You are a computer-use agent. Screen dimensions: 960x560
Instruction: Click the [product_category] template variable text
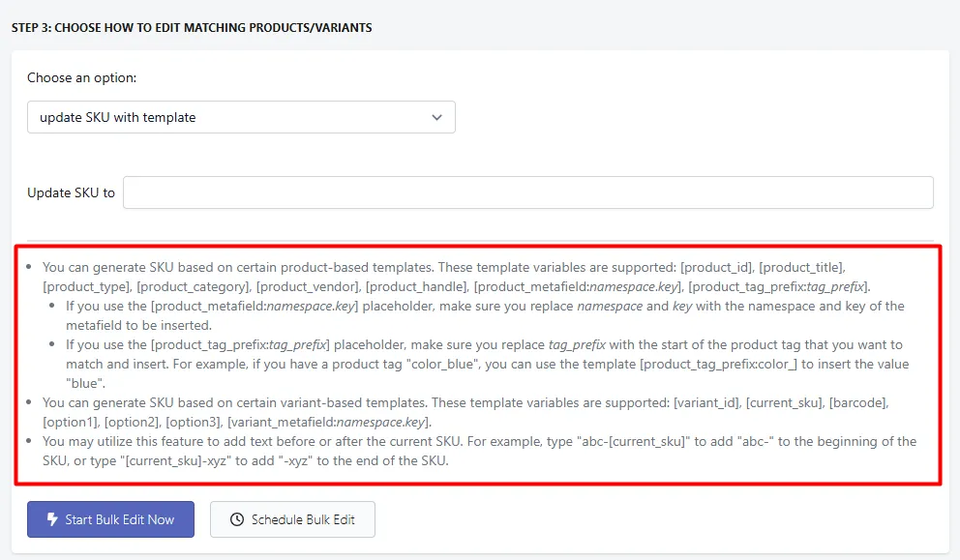(193, 286)
